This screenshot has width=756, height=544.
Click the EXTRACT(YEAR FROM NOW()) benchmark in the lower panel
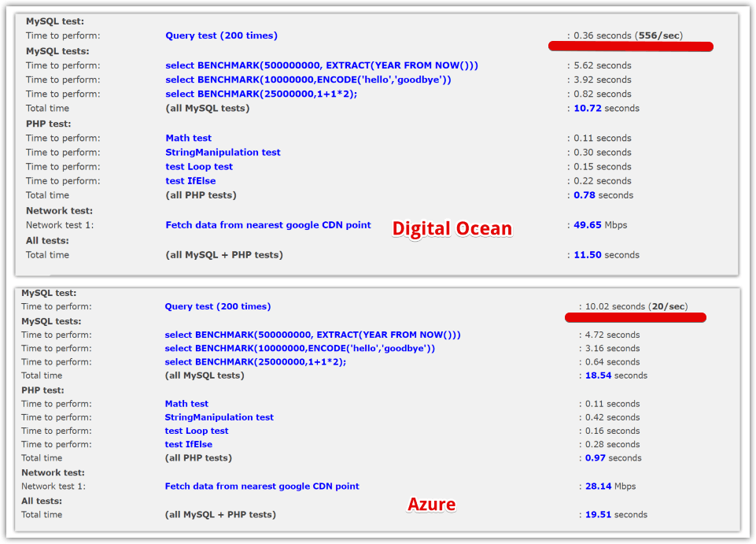tap(313, 335)
